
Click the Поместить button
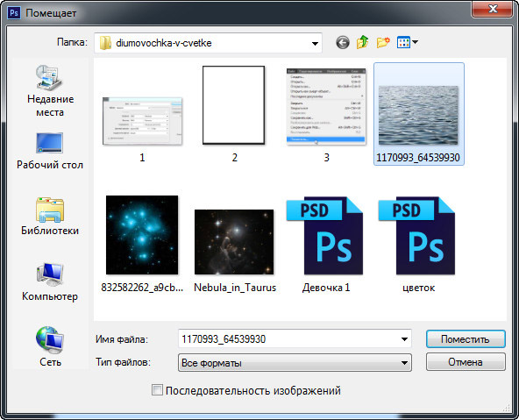point(466,339)
